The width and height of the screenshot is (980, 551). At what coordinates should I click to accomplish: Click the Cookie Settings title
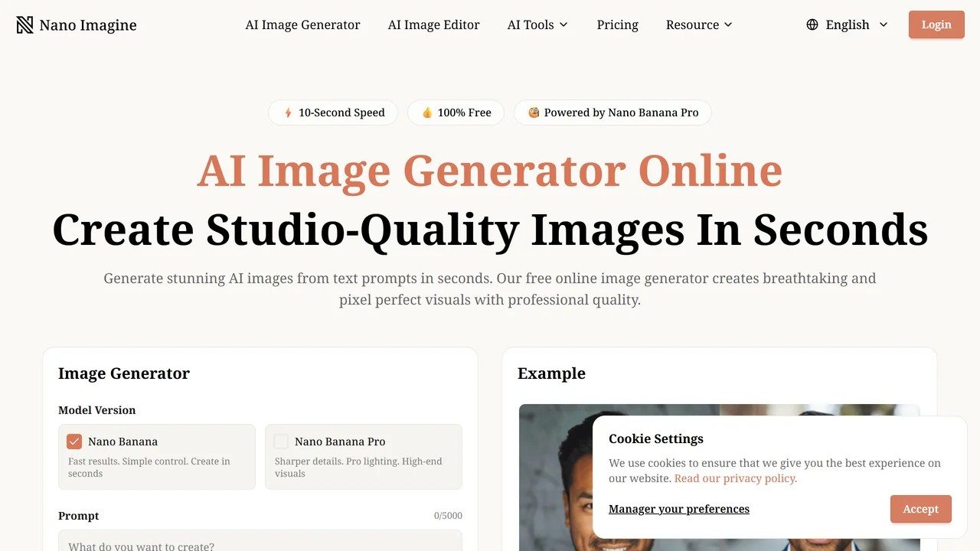click(x=656, y=439)
